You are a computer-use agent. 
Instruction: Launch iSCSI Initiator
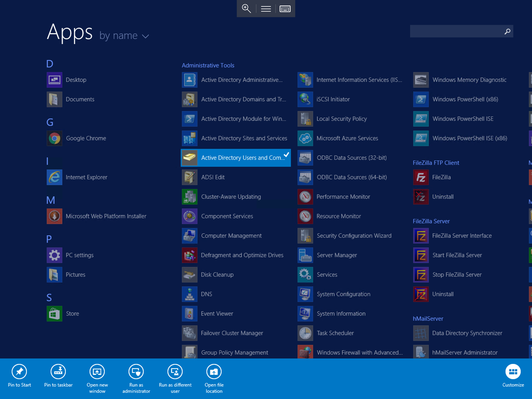pyautogui.click(x=351, y=99)
